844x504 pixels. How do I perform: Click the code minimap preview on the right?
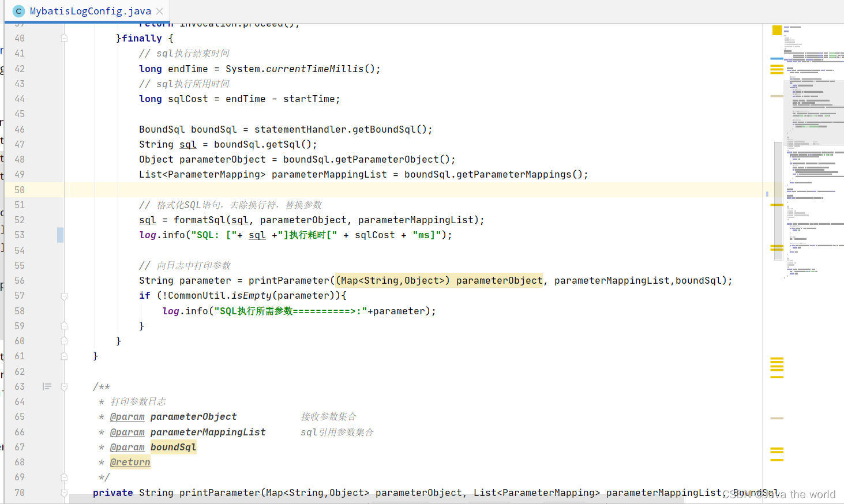814,152
